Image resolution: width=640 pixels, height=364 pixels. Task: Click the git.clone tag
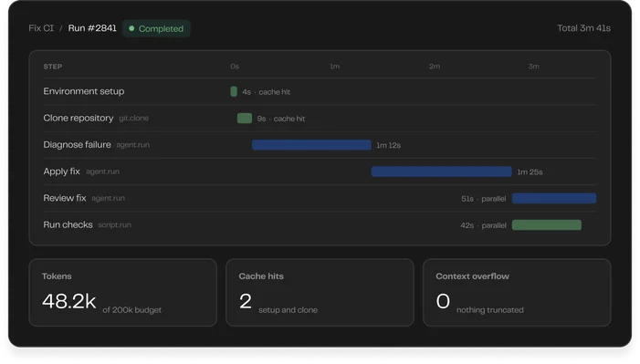pyautogui.click(x=133, y=119)
